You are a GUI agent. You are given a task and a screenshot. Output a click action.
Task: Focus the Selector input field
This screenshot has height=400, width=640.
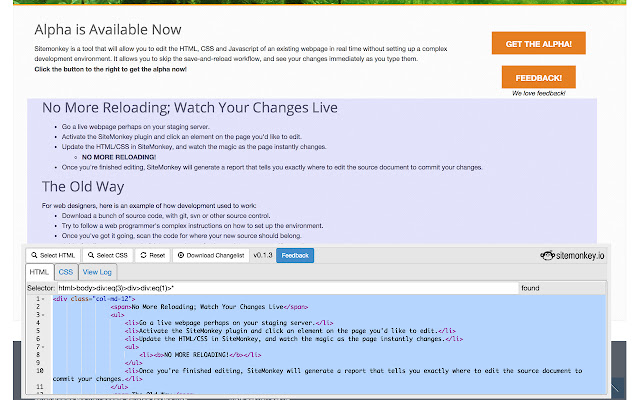pyautogui.click(x=288, y=288)
